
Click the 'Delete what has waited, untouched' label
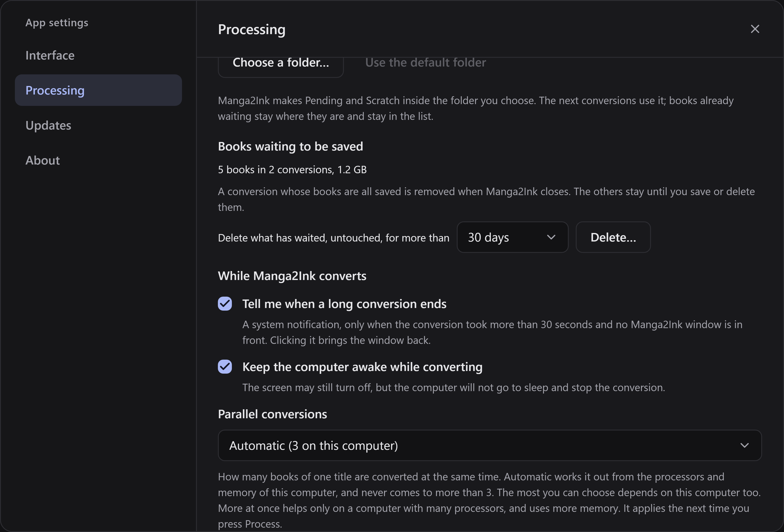click(334, 238)
